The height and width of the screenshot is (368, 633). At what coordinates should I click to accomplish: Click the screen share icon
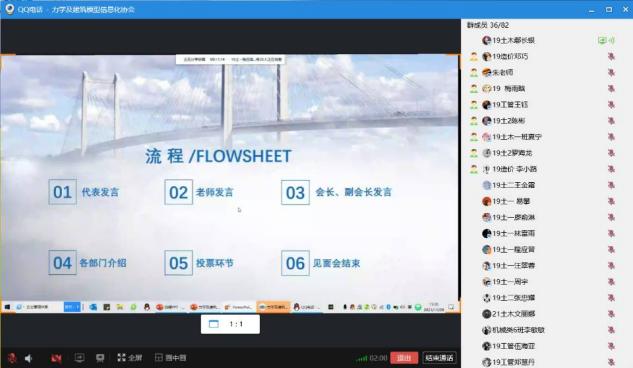(x=80, y=358)
